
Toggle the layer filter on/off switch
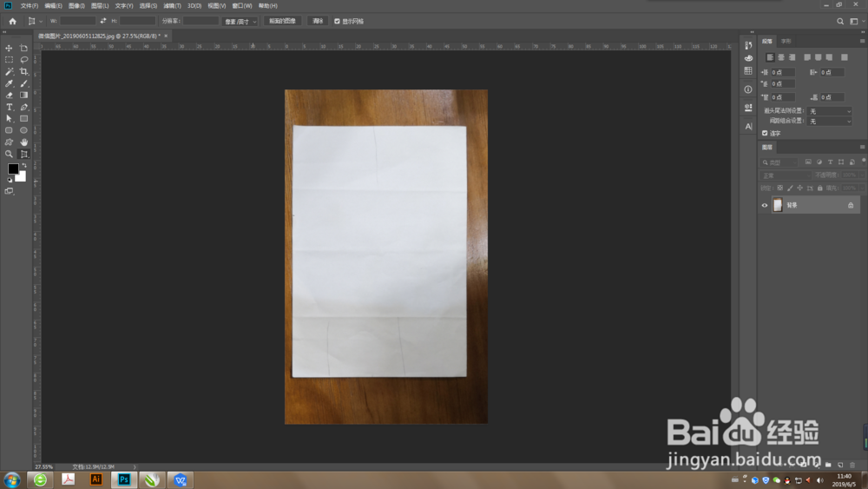(x=864, y=161)
